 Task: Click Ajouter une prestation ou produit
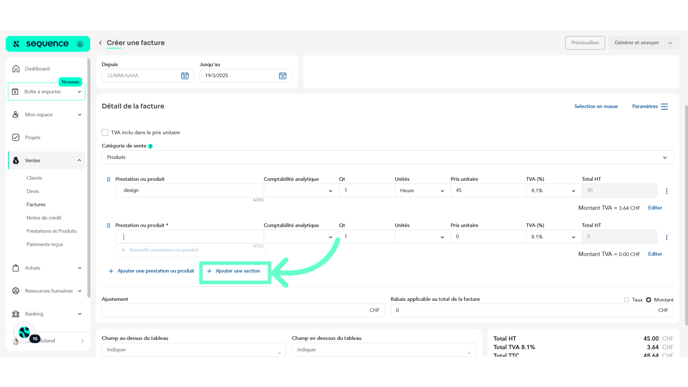(151, 271)
